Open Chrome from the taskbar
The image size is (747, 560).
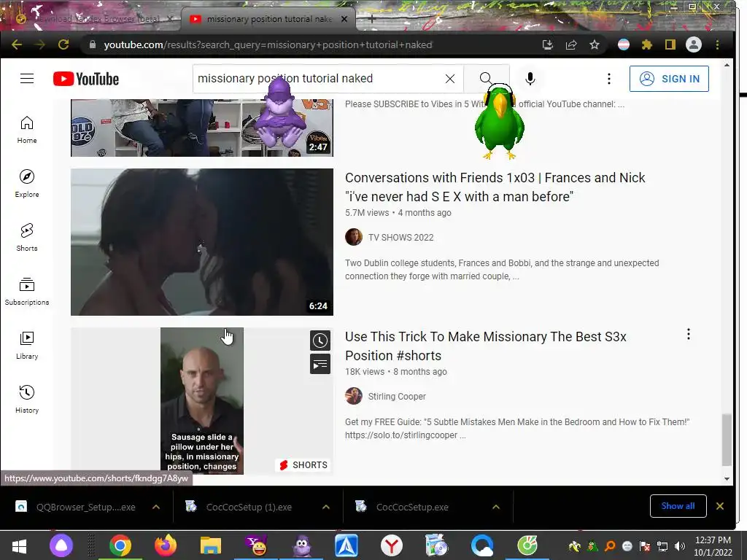(x=120, y=545)
